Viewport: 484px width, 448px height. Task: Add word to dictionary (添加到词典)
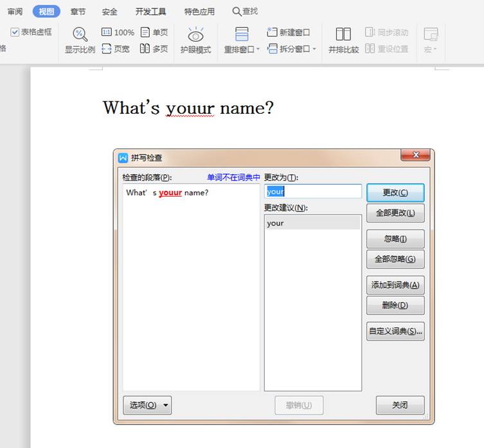(395, 285)
